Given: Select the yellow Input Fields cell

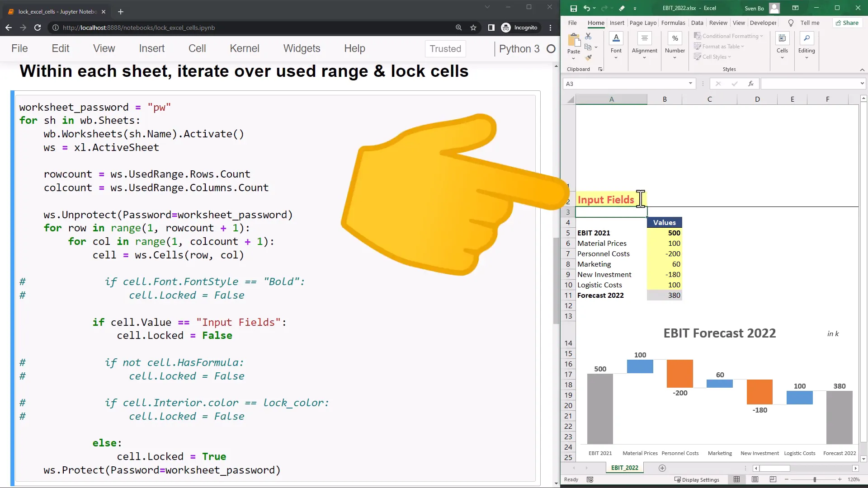Looking at the screenshot, I should 606,200.
